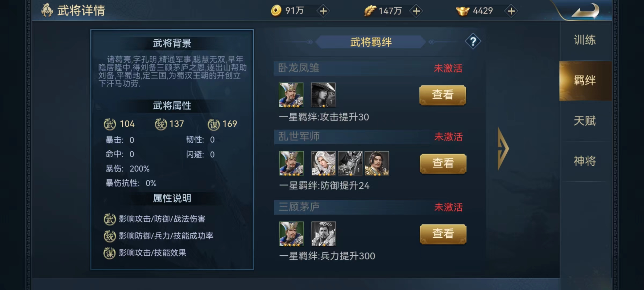
Task: Open the 神将 tab
Action: [585, 161]
